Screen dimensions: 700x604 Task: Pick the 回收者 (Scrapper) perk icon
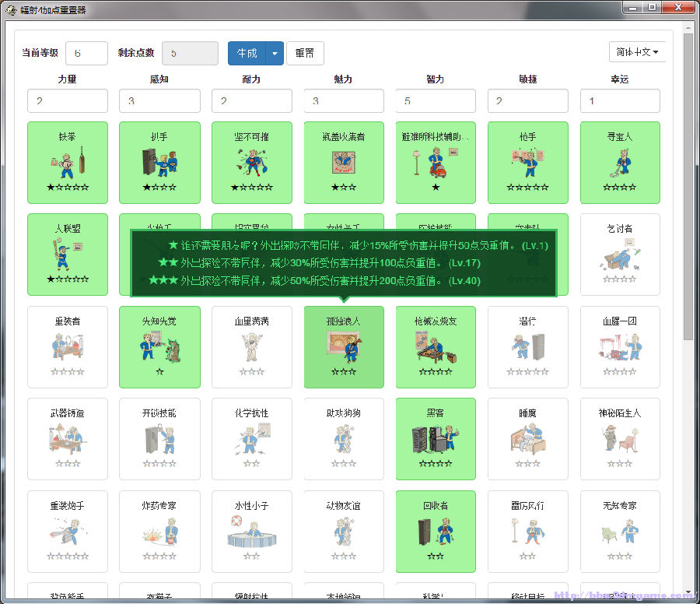(x=436, y=531)
